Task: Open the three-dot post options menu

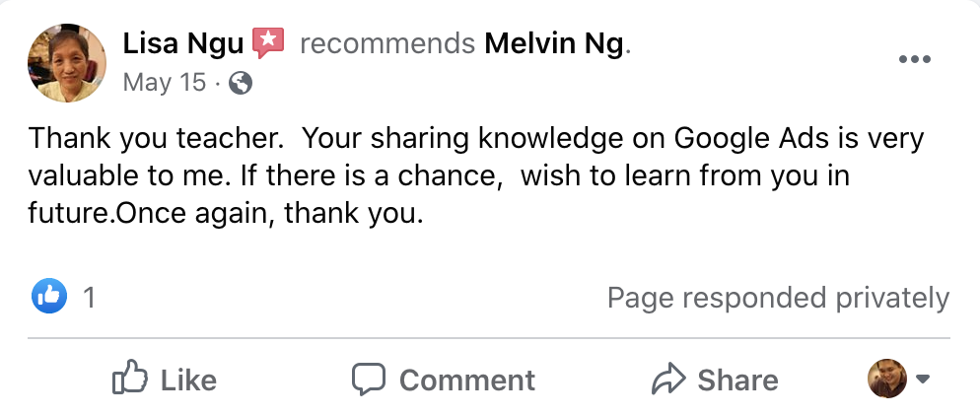Action: [915, 60]
